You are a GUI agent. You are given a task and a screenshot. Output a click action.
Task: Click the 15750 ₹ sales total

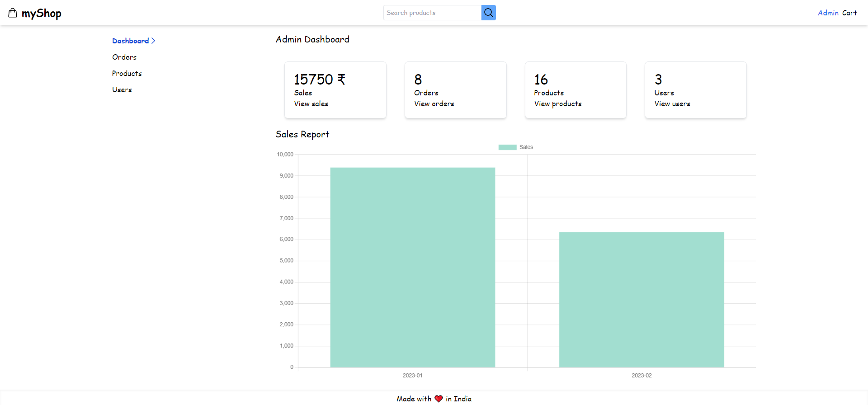point(320,80)
